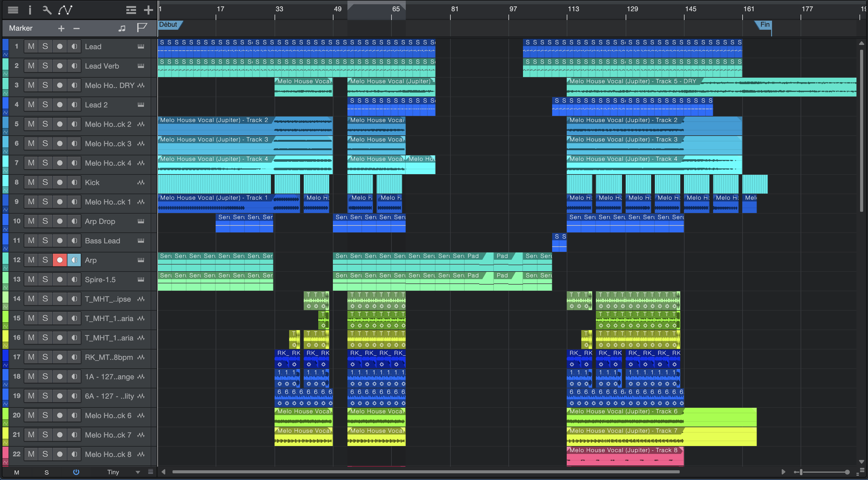Click the marker track flag icon
The width and height of the screenshot is (868, 480).
coord(142,28)
